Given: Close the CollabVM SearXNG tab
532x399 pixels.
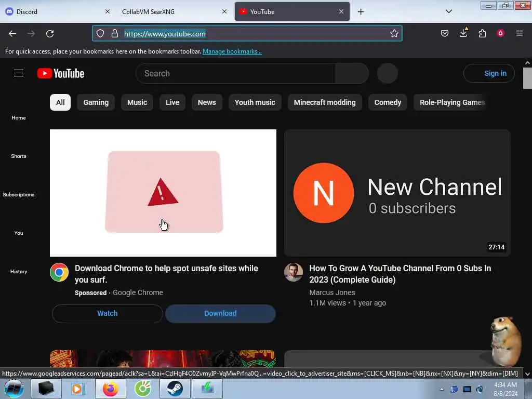Looking at the screenshot, I should click(x=224, y=11).
